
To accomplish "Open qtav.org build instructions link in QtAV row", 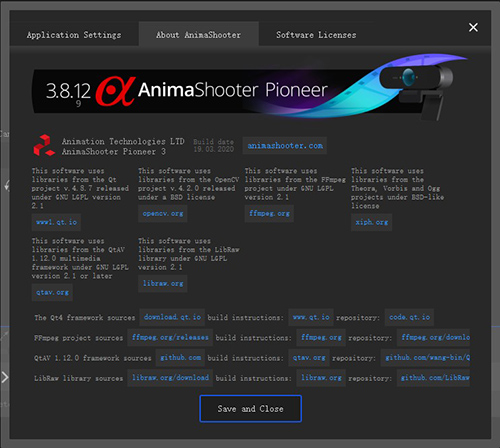I will click(309, 358).
